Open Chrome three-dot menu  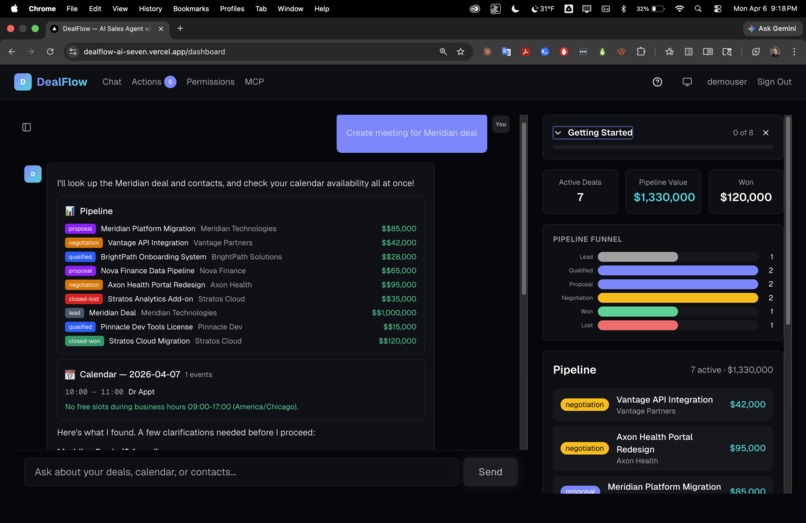click(x=794, y=51)
